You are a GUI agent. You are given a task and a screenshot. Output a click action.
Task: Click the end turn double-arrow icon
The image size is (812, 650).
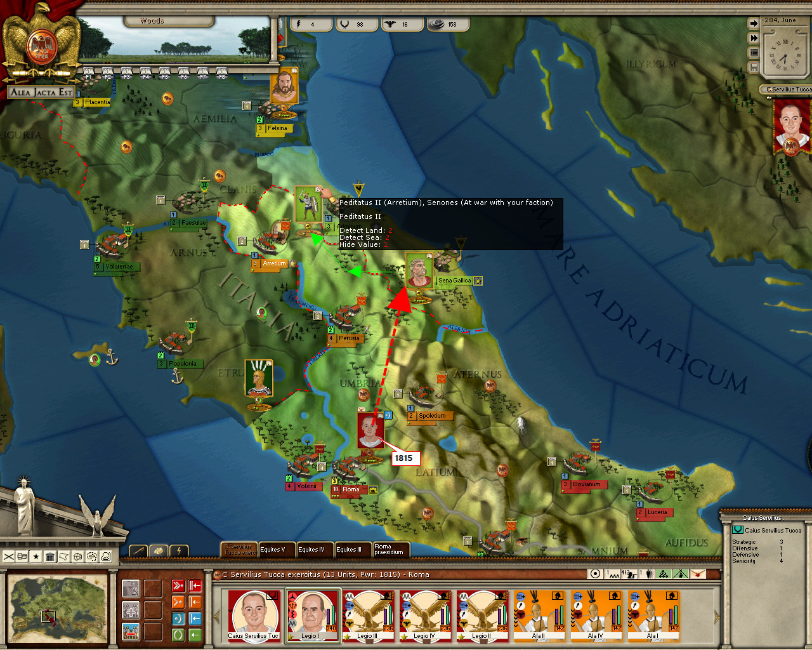[754, 38]
